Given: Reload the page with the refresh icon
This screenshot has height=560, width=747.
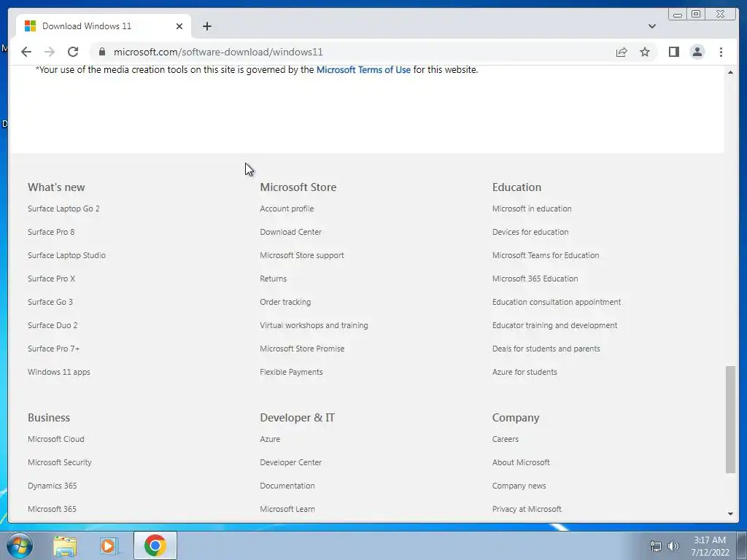Looking at the screenshot, I should coord(73,52).
